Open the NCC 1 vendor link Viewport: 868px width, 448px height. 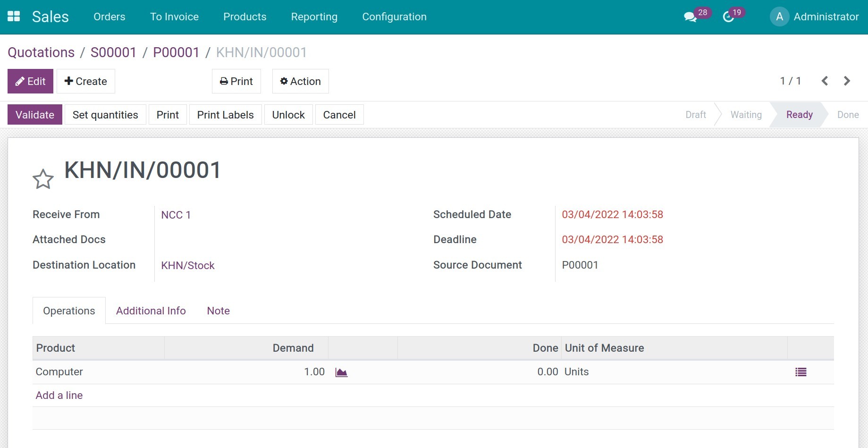[176, 215]
